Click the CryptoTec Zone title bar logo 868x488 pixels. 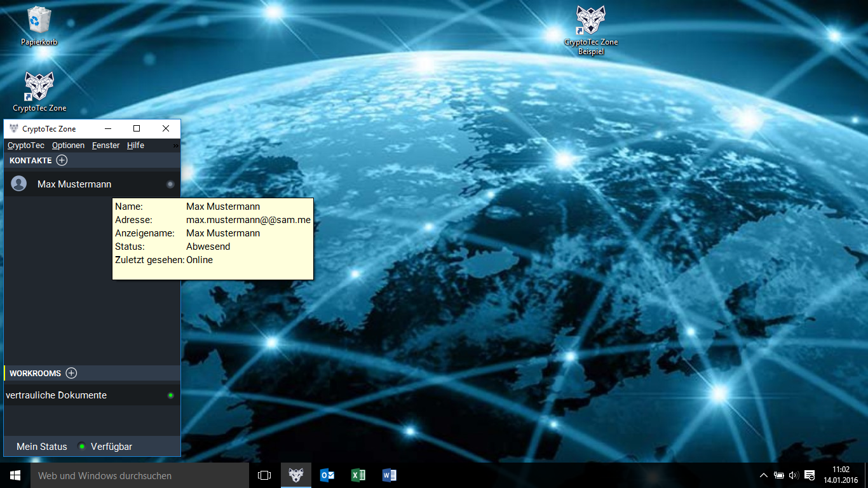tap(14, 128)
